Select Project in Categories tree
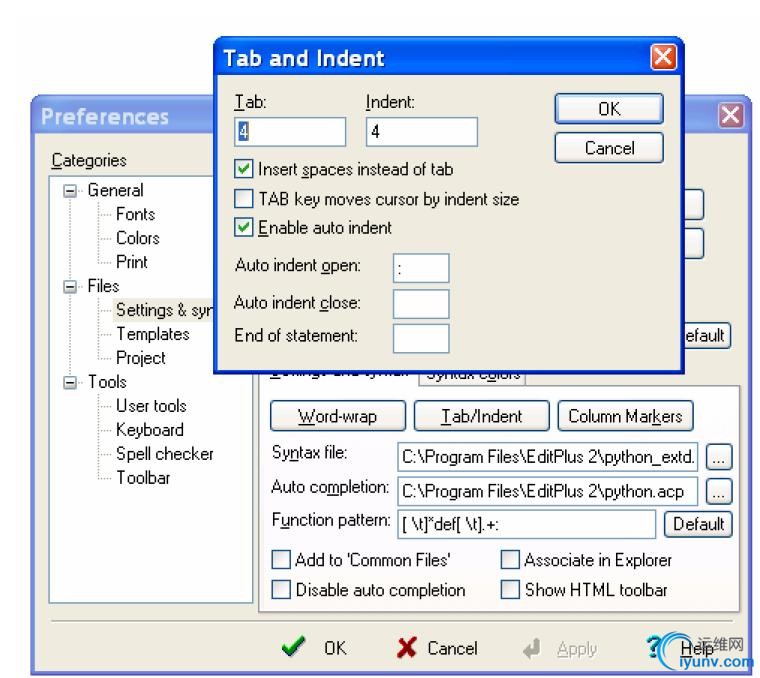760x678 pixels. (141, 358)
